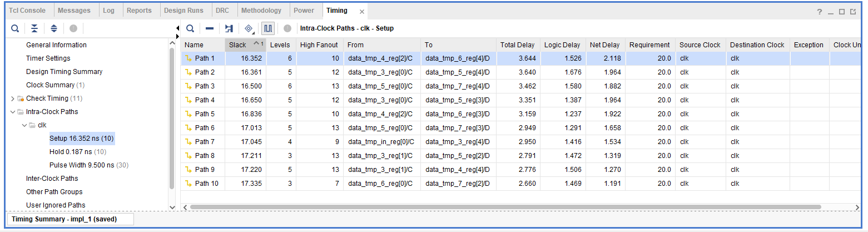868x232 pixels.
Task: Collapse the clk tree node
Action: coord(24,125)
